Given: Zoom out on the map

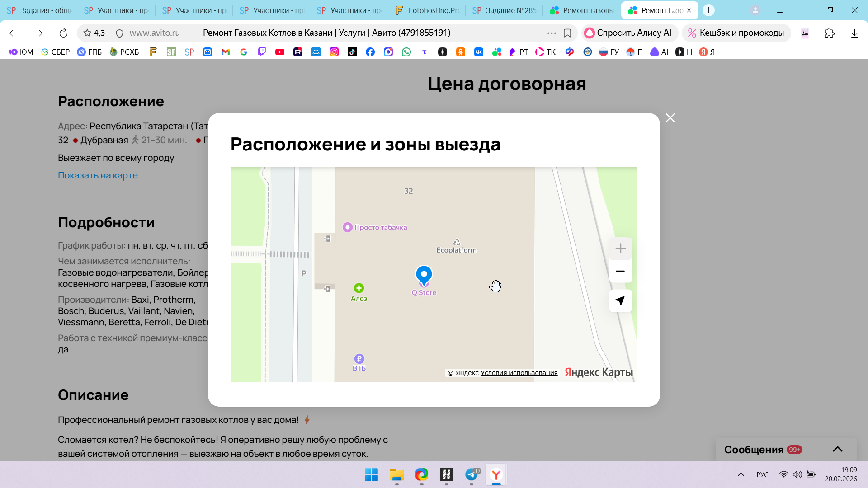Looking at the screenshot, I should 620,271.
